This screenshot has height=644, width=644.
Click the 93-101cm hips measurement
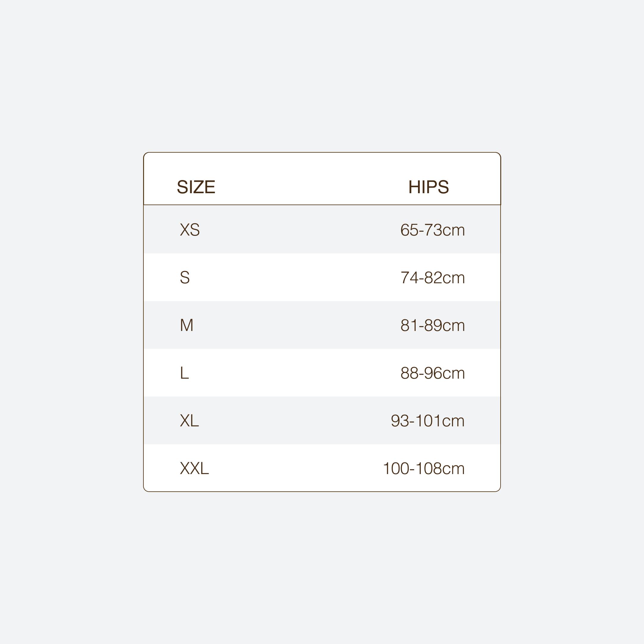[x=428, y=421]
